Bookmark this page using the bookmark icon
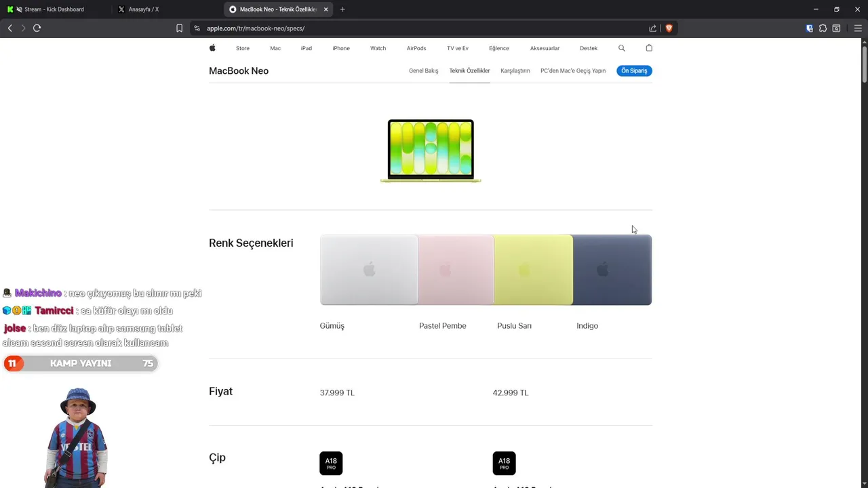The height and width of the screenshot is (488, 868). 179,28
